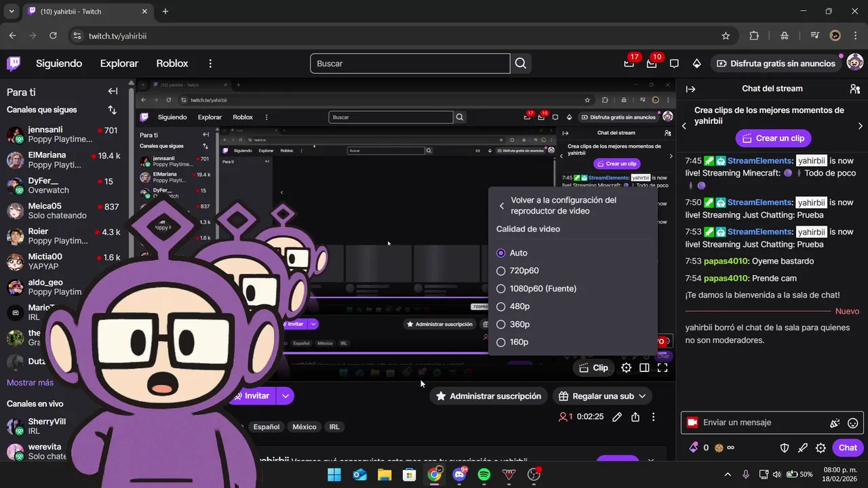
Task: Open the celebration party popper icon in chat
Action: [x=835, y=423]
